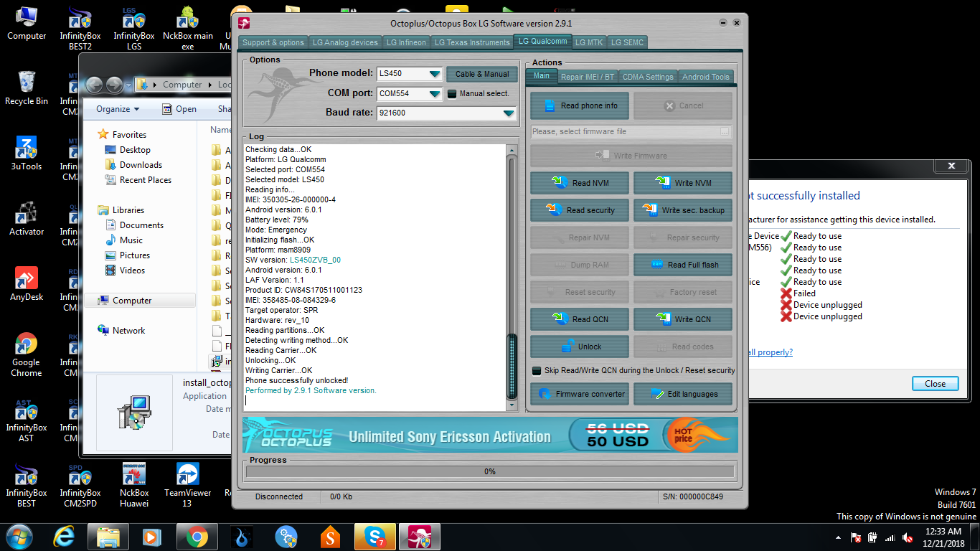Open InfinityBox LGS desktop icon
Screen dimensions: 980x551
point(134,29)
